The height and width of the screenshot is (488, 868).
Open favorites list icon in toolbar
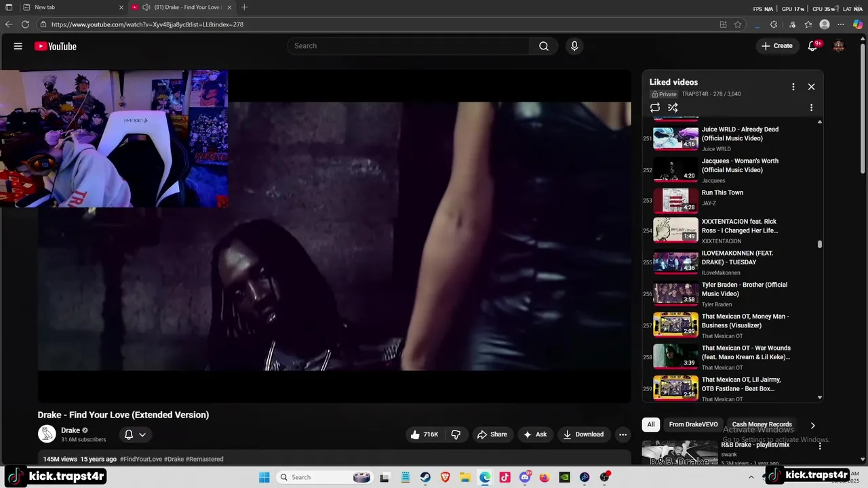coord(808,24)
